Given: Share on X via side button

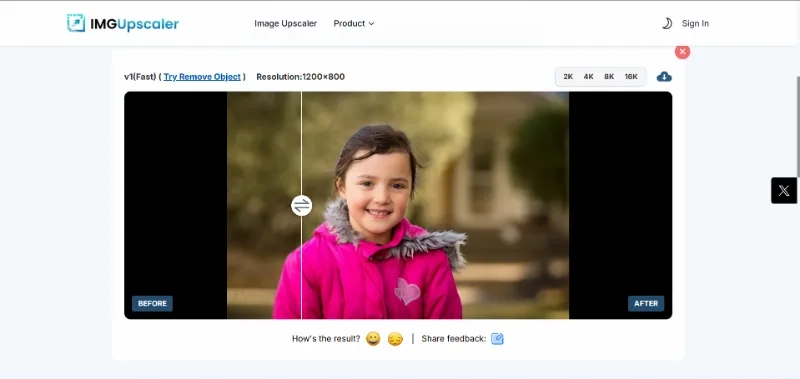Looking at the screenshot, I should tap(784, 191).
